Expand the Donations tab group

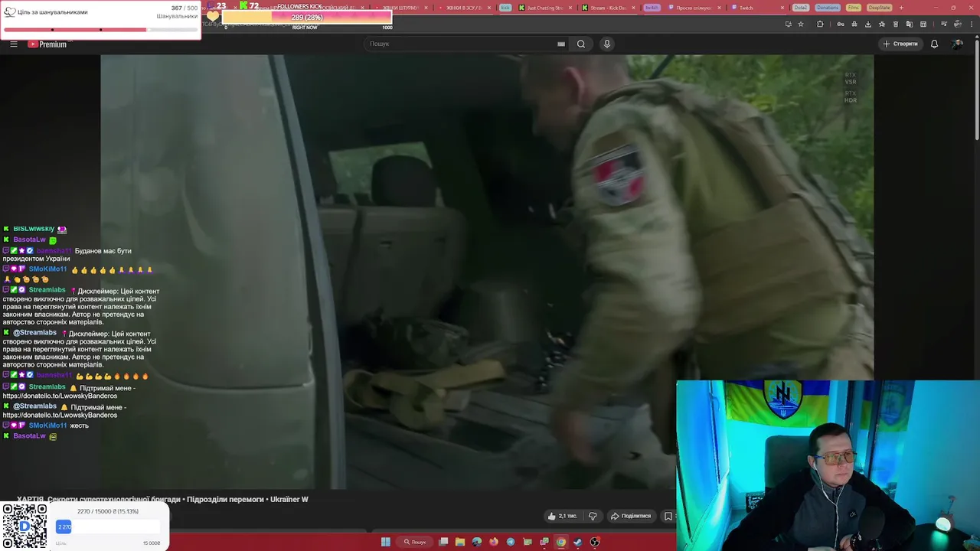click(828, 8)
